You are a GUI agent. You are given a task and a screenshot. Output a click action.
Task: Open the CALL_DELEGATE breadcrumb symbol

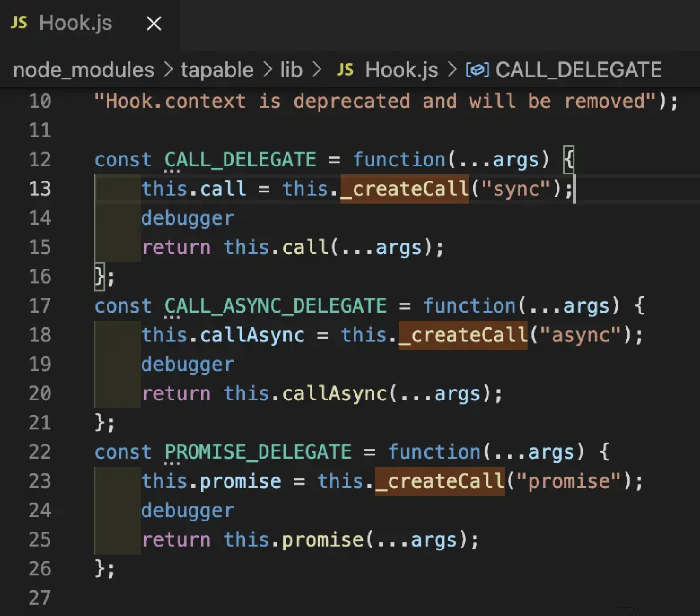pyautogui.click(x=578, y=70)
